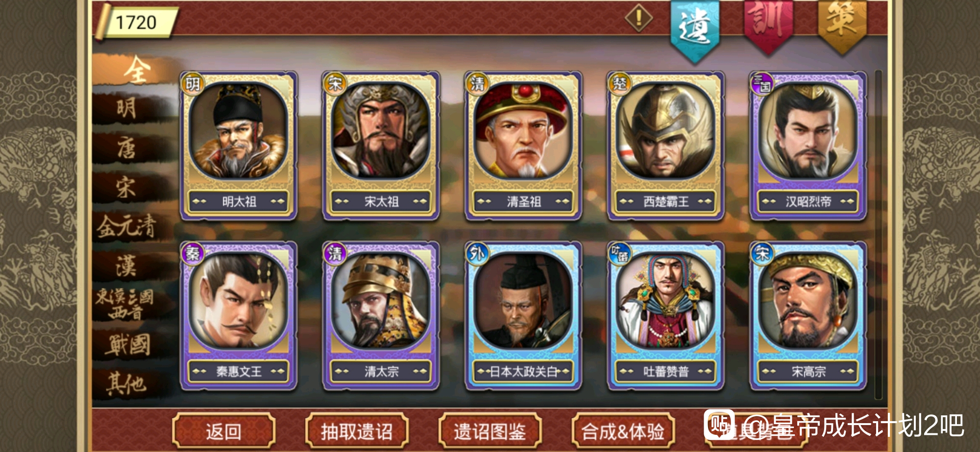Open the 其他 category tab

click(126, 383)
